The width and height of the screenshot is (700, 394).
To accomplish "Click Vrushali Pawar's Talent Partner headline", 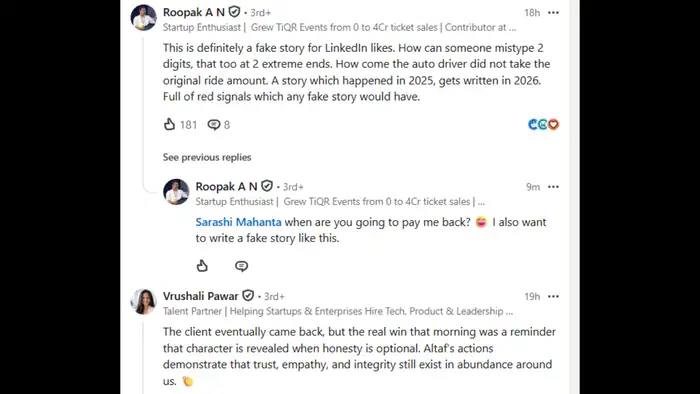I will coord(338,311).
